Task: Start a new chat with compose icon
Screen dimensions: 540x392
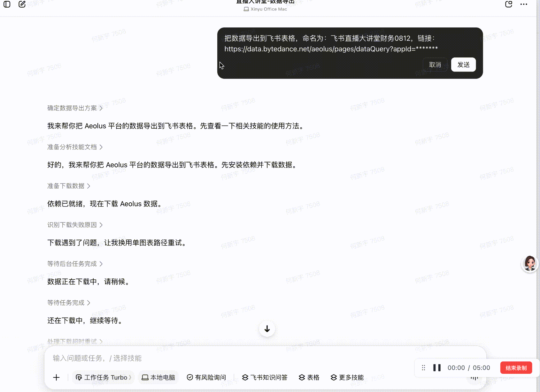Action: (22, 4)
